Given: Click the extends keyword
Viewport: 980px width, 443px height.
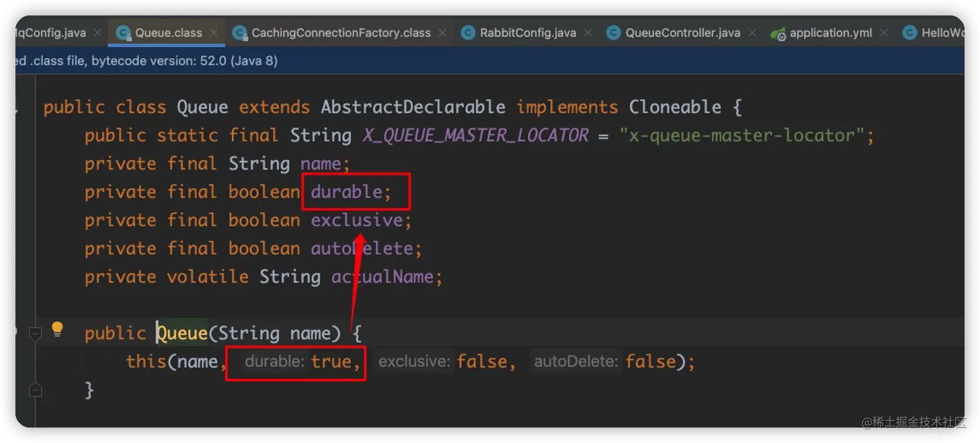Looking at the screenshot, I should pyautogui.click(x=274, y=107).
